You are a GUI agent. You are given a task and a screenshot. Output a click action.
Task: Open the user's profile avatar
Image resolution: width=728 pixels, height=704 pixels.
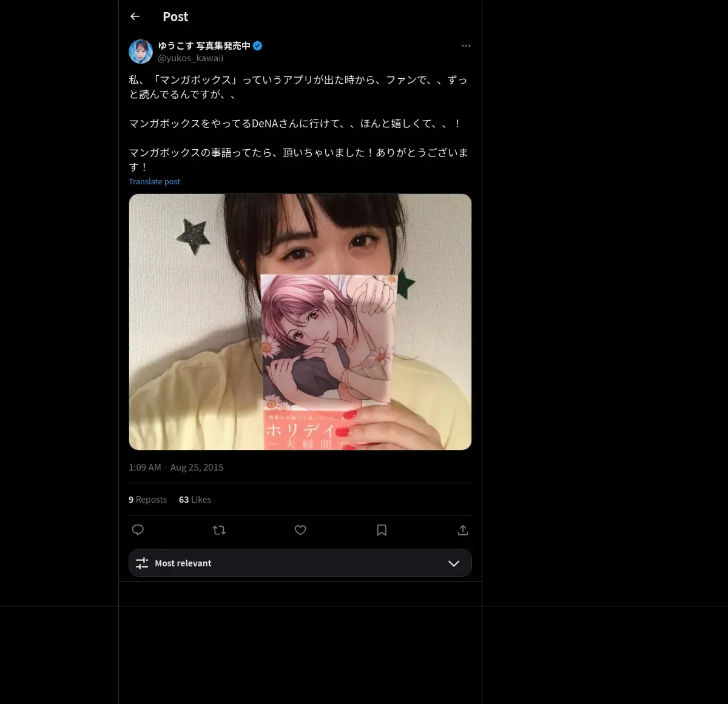pyautogui.click(x=141, y=52)
